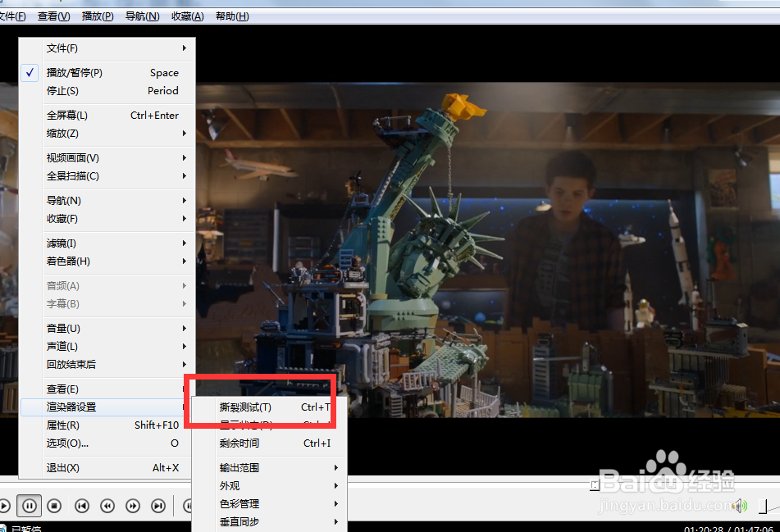780x532 pixels.
Task: Open 导航(N) in the context menu
Action: click(x=107, y=200)
